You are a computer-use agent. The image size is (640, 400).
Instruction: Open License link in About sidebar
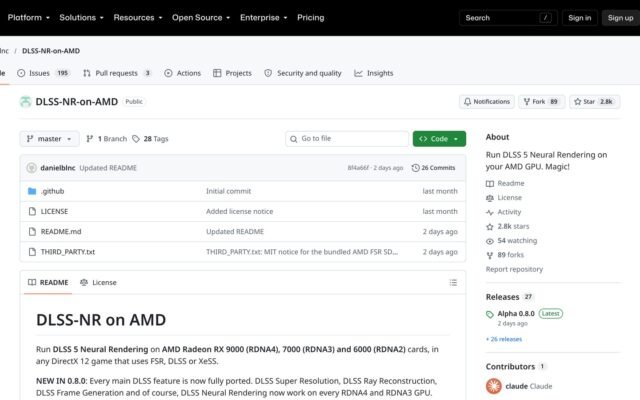pyautogui.click(x=504, y=198)
